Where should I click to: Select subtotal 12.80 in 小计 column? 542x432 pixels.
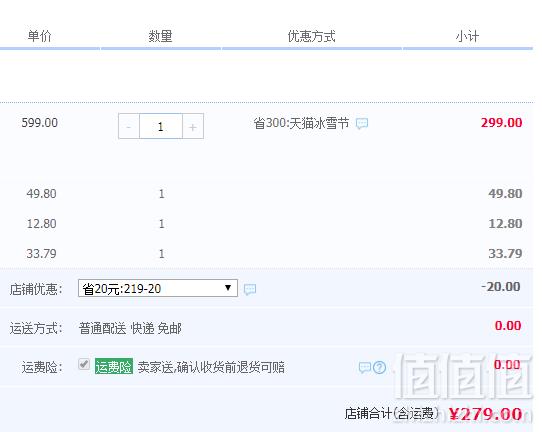click(505, 224)
